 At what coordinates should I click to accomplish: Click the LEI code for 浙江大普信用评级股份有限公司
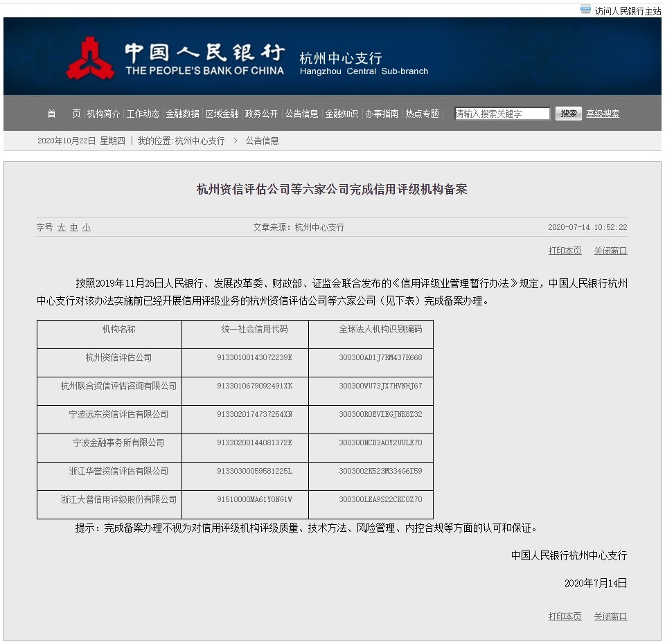(x=380, y=499)
